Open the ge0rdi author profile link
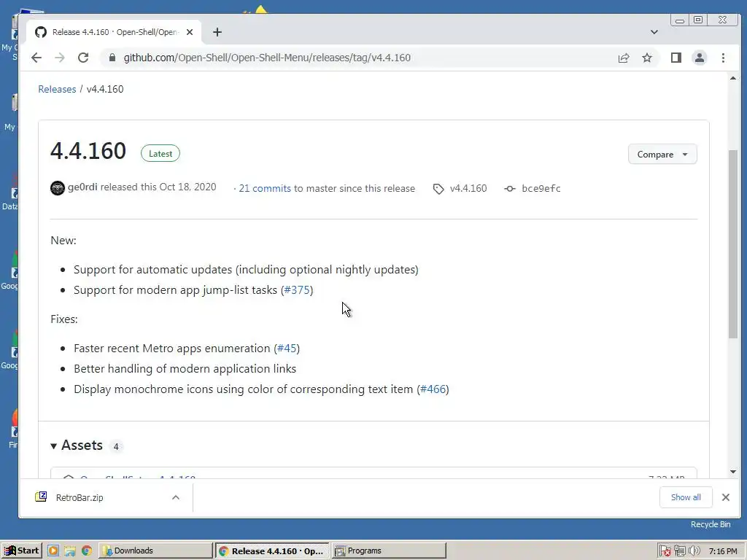The width and height of the screenshot is (747, 560). pyautogui.click(x=82, y=187)
